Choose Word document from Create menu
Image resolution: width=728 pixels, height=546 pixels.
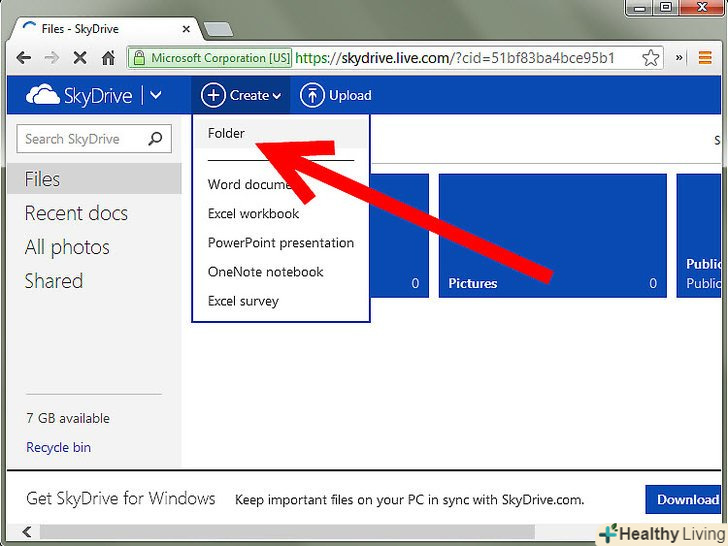coord(281,184)
